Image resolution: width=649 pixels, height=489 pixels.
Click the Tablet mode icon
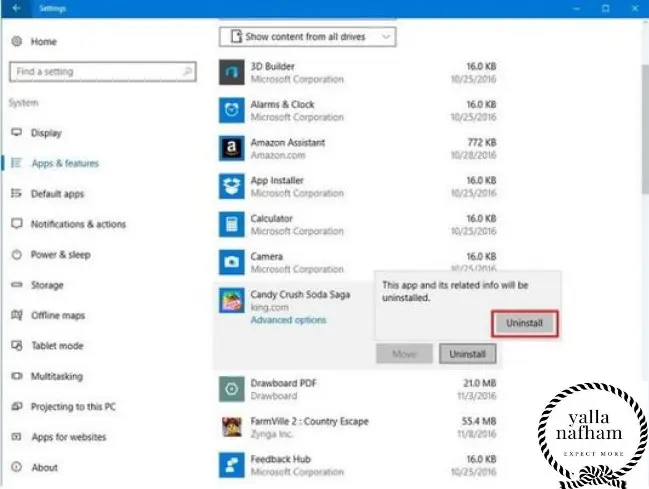pos(17,345)
